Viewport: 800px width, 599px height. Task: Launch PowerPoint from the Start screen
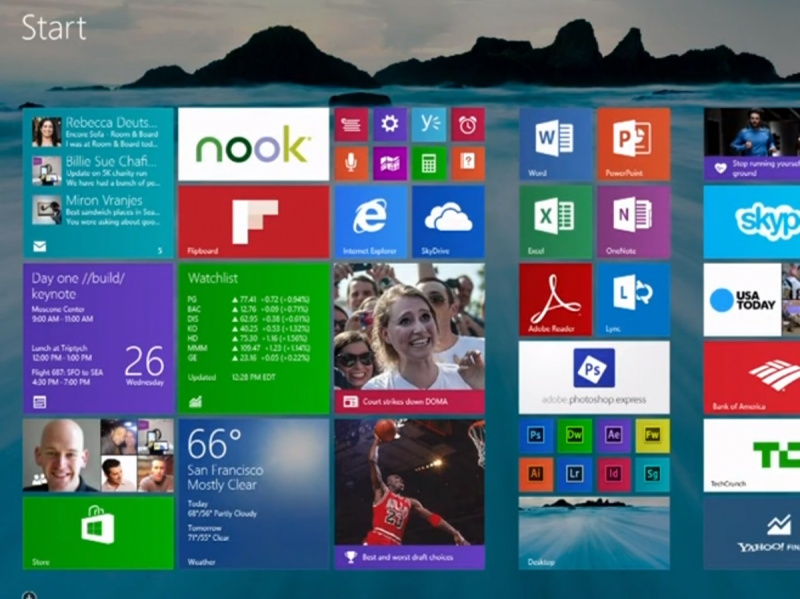point(633,144)
